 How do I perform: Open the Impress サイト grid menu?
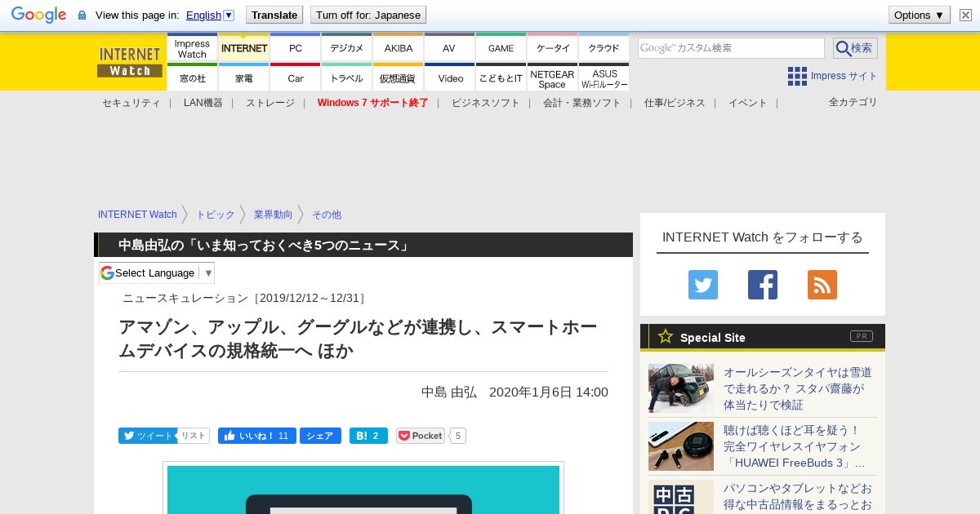pyautogui.click(x=832, y=76)
